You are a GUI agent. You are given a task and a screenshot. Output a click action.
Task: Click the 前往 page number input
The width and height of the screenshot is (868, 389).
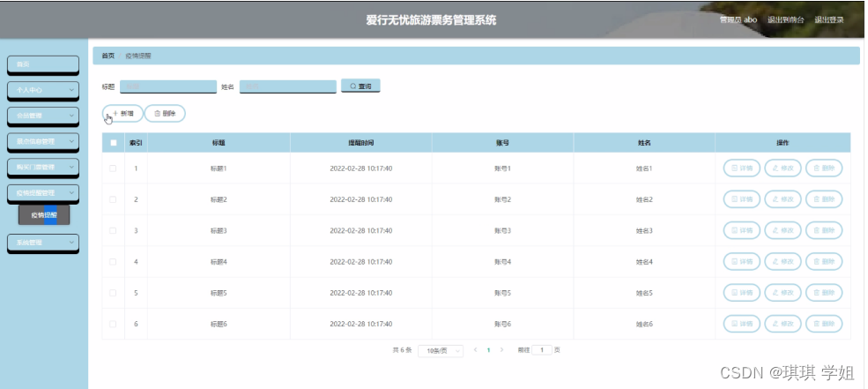pyautogui.click(x=542, y=350)
